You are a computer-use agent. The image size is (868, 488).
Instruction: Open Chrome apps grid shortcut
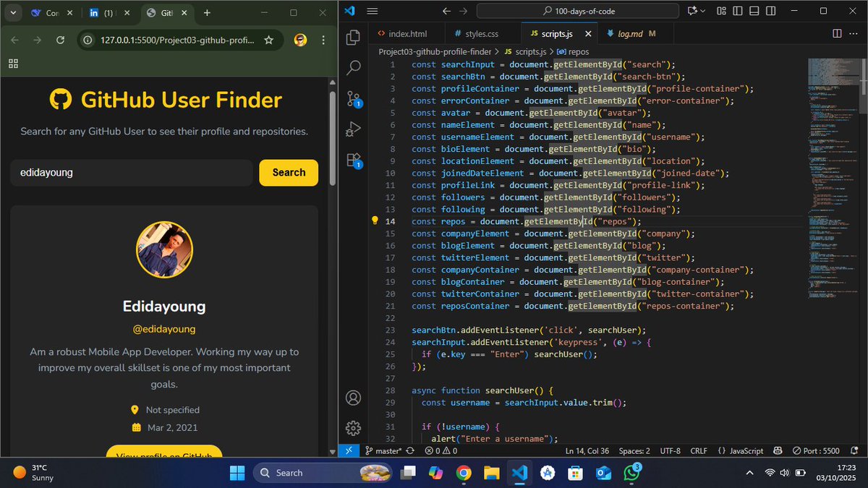[x=13, y=64]
